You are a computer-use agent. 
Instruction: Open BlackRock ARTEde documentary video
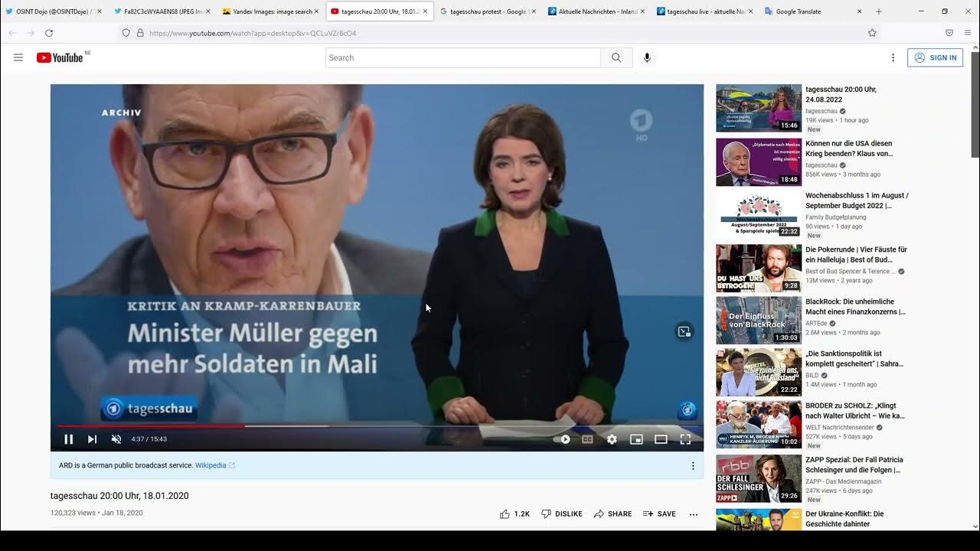point(759,320)
